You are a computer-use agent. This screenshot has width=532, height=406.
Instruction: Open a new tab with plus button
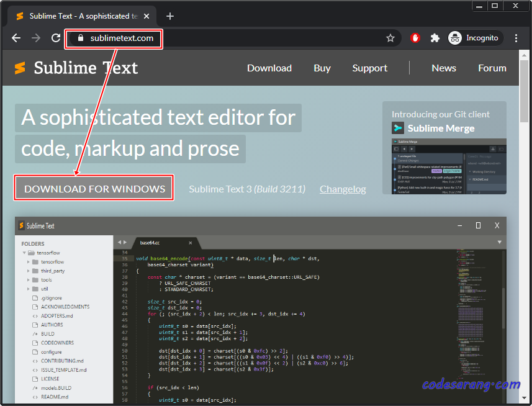point(170,16)
